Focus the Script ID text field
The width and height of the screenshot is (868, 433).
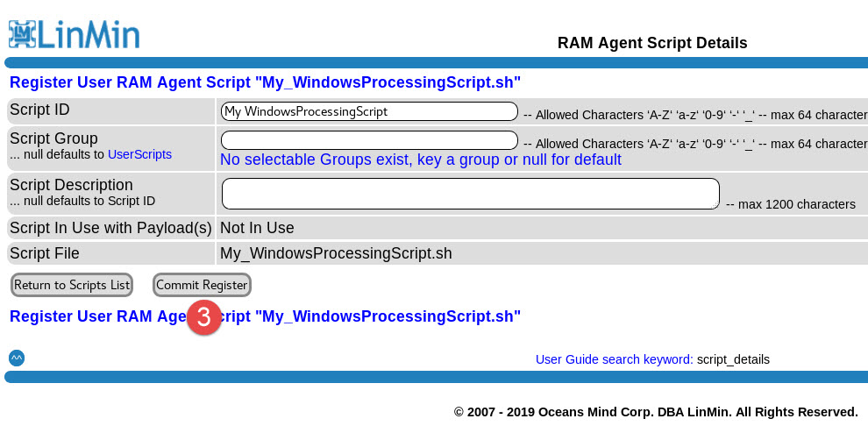pyautogui.click(x=369, y=111)
